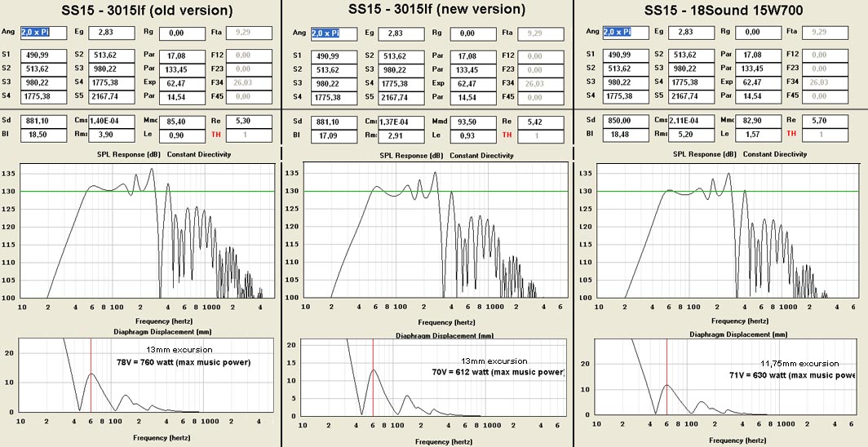868x447 pixels.
Task: Click the 'SS15 - 3015lf (new version)' title
Action: [436, 9]
